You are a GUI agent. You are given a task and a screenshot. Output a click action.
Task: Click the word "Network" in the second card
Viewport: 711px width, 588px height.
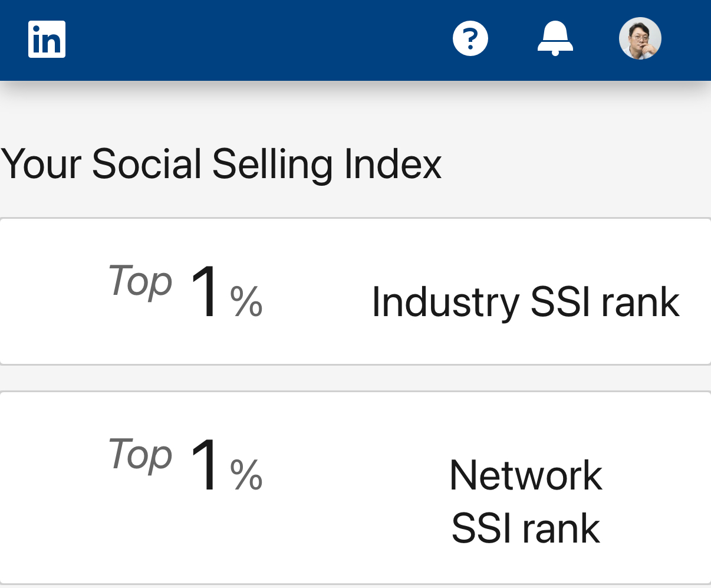[x=525, y=475]
